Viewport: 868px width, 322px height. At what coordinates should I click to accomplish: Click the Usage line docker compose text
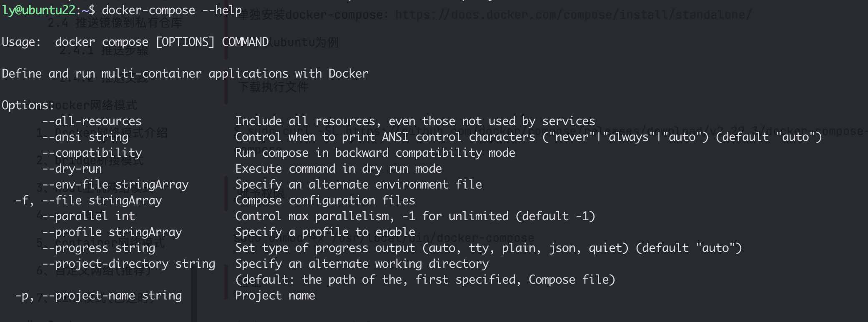(x=102, y=42)
